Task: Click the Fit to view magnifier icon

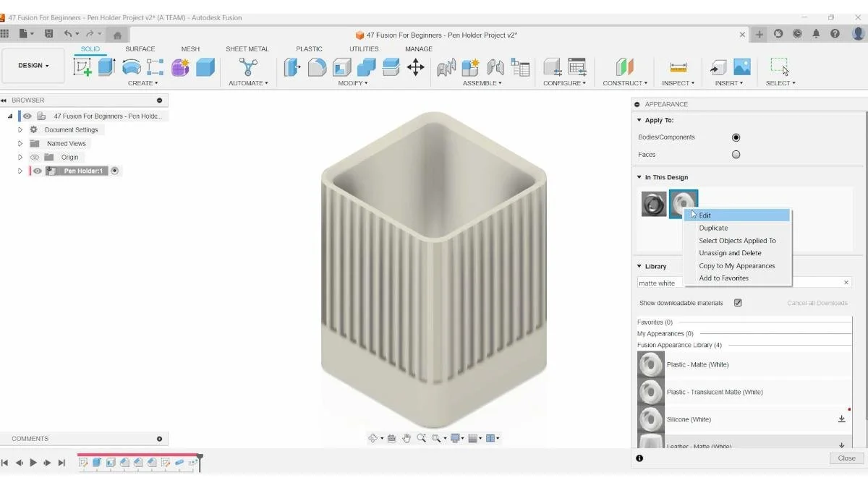Action: click(x=437, y=437)
